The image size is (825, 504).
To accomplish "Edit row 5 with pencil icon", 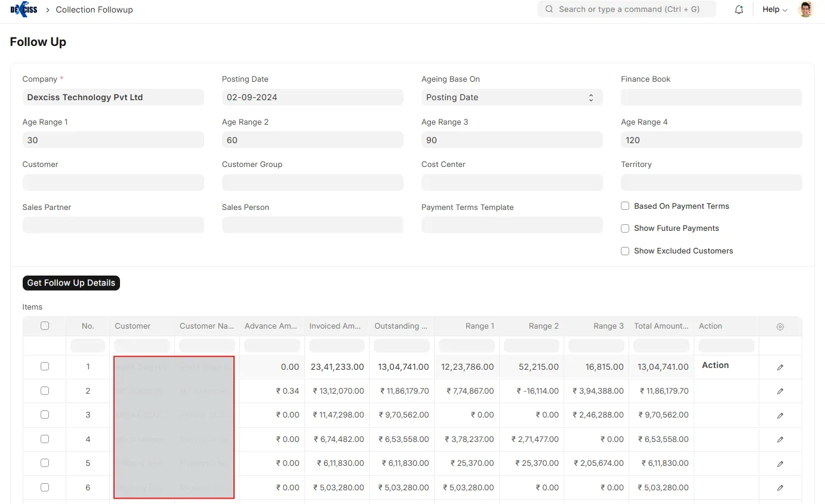I will pos(780,463).
